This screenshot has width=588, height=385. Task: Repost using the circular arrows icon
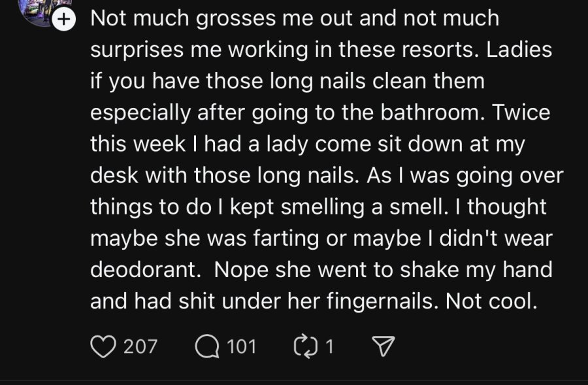tap(307, 346)
